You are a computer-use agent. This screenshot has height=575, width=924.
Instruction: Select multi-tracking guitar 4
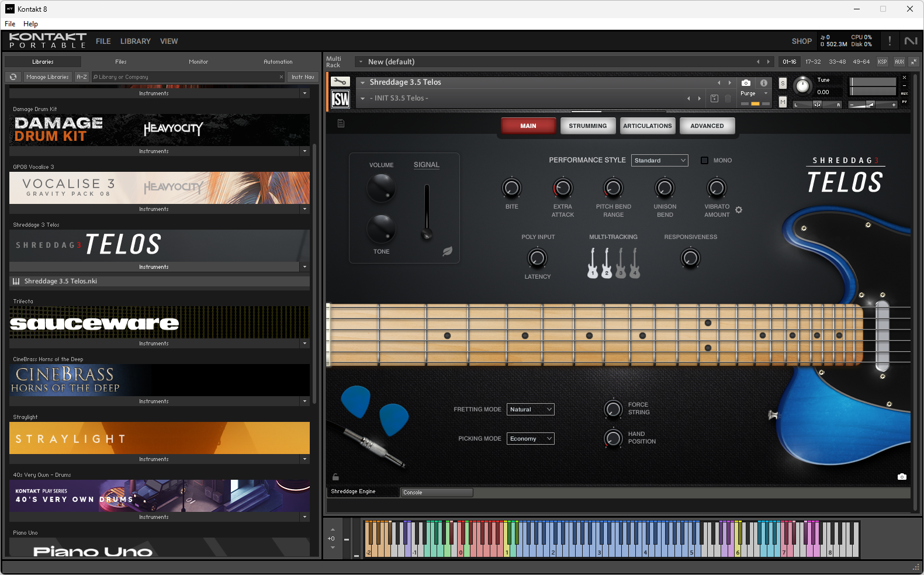[x=635, y=263]
